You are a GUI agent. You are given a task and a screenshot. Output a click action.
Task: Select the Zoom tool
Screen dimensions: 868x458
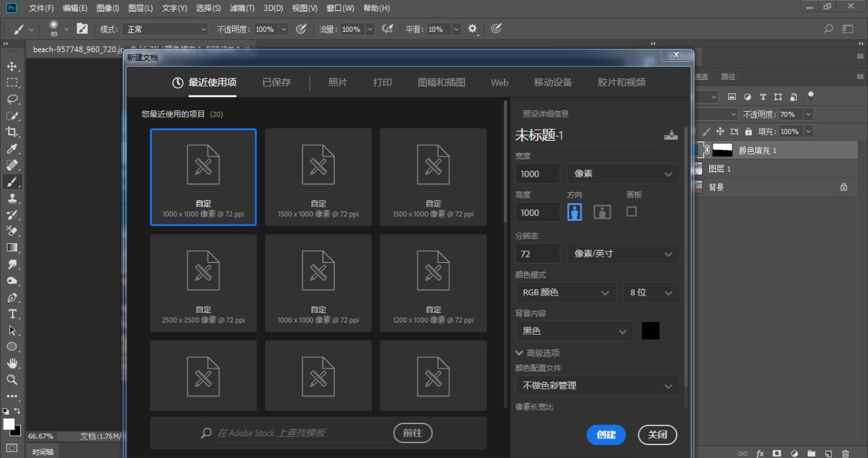coord(12,380)
